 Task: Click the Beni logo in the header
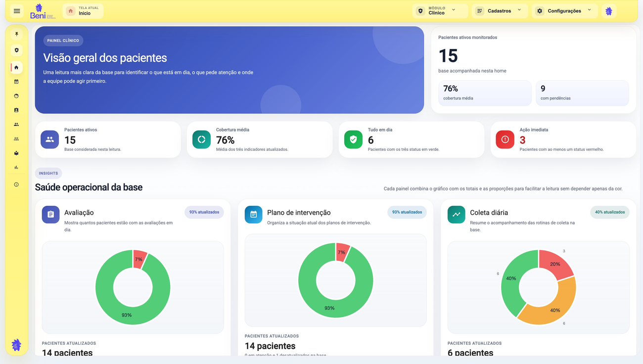43,11
